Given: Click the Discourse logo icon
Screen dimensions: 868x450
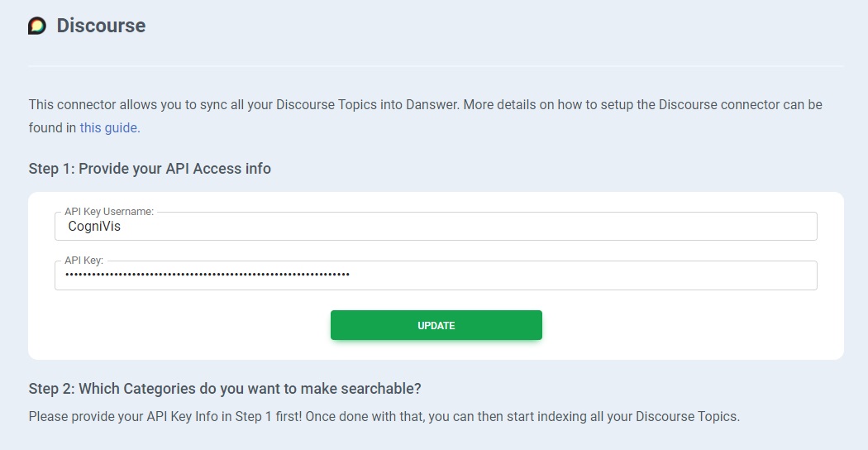Looking at the screenshot, I should (x=37, y=26).
